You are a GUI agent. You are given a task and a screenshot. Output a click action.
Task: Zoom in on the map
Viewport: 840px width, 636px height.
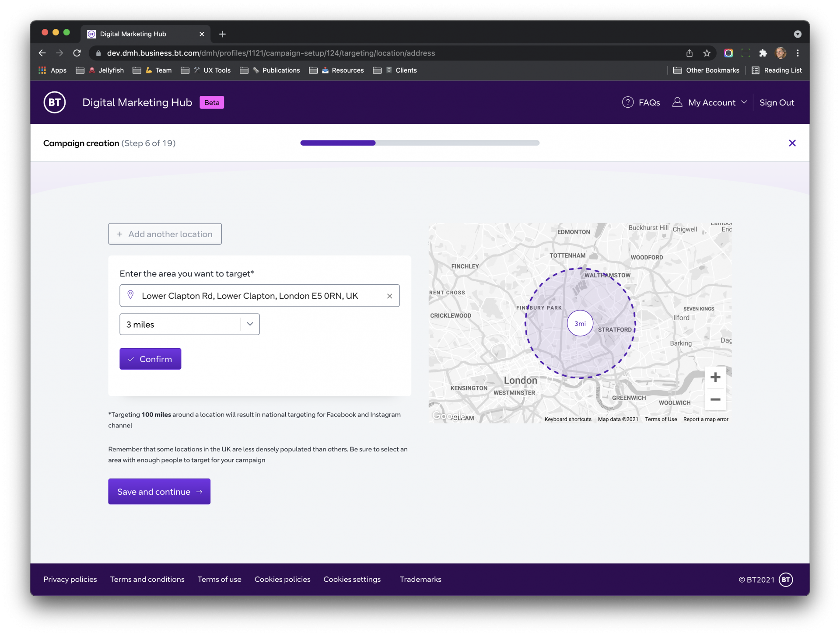pos(715,377)
